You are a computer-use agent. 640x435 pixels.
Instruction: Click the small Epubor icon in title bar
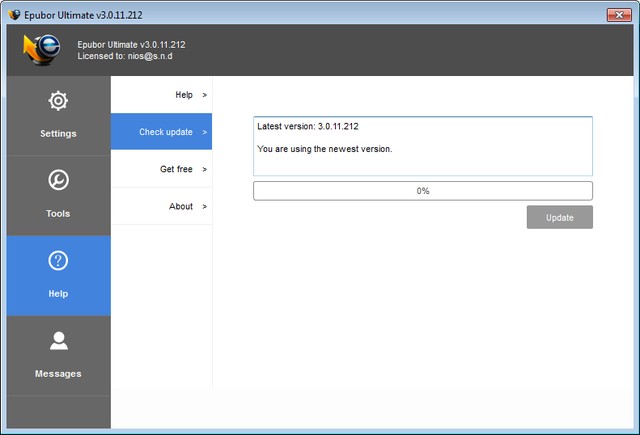(x=13, y=14)
